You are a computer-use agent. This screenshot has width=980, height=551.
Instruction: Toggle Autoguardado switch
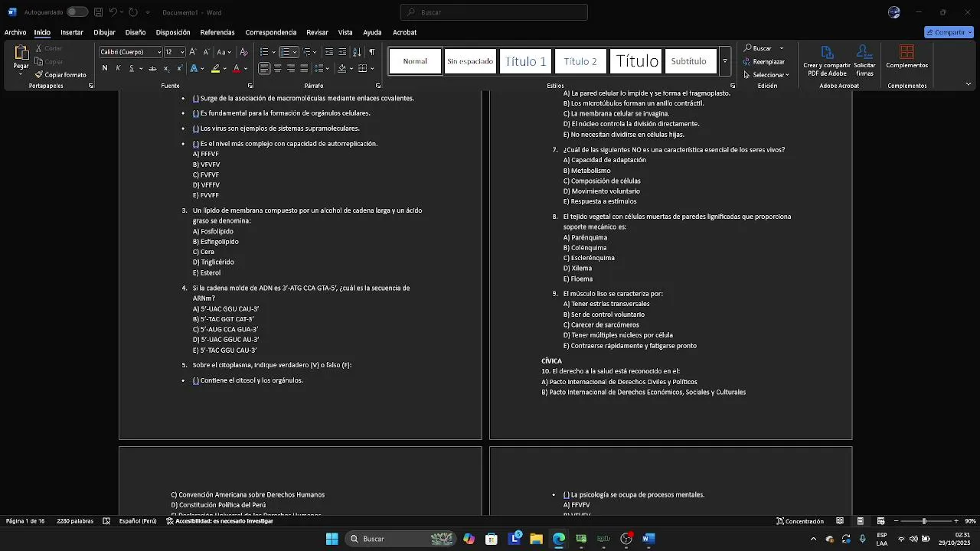77,12
